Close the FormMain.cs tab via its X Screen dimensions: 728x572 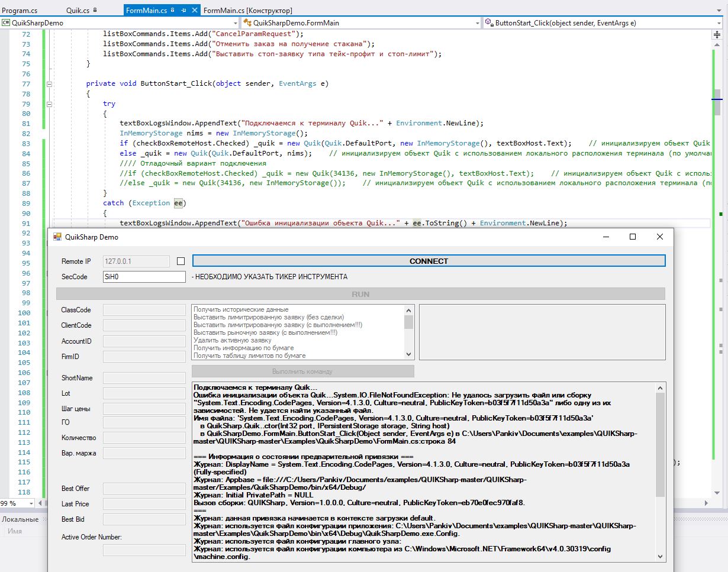[x=194, y=10]
